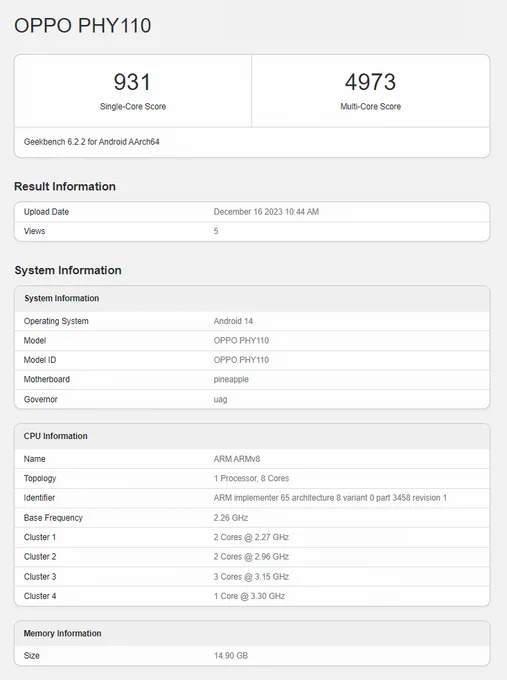
Task: Select the 2 Cores @ 2.27 GHz value
Action: coord(251,537)
